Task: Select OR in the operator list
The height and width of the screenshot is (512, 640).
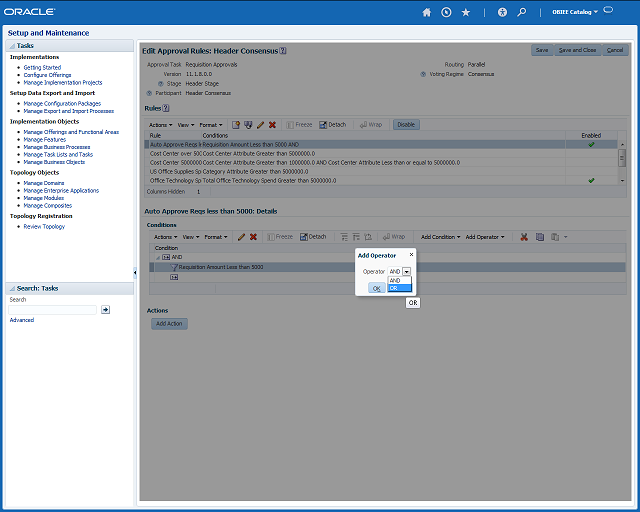Action: [399, 288]
